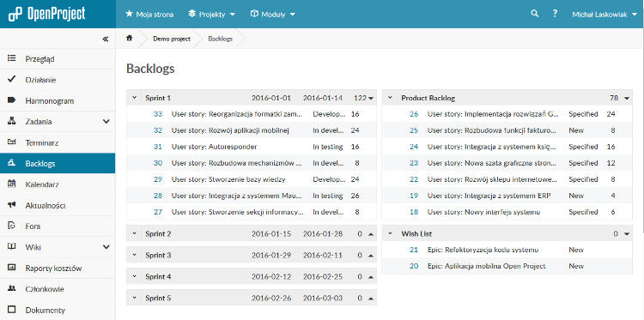This screenshot has width=644, height=320.
Task: Open epic ID 20 link
Action: tap(414, 266)
